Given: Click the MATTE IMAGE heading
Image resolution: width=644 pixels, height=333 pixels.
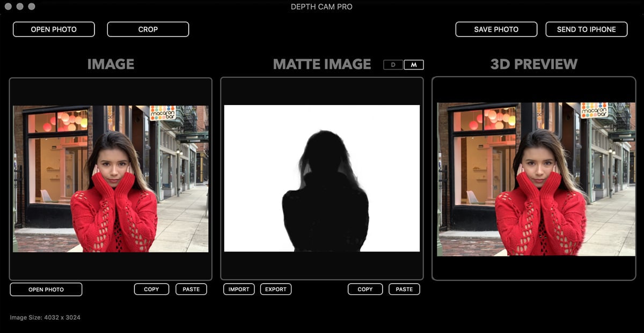Looking at the screenshot, I should (322, 64).
